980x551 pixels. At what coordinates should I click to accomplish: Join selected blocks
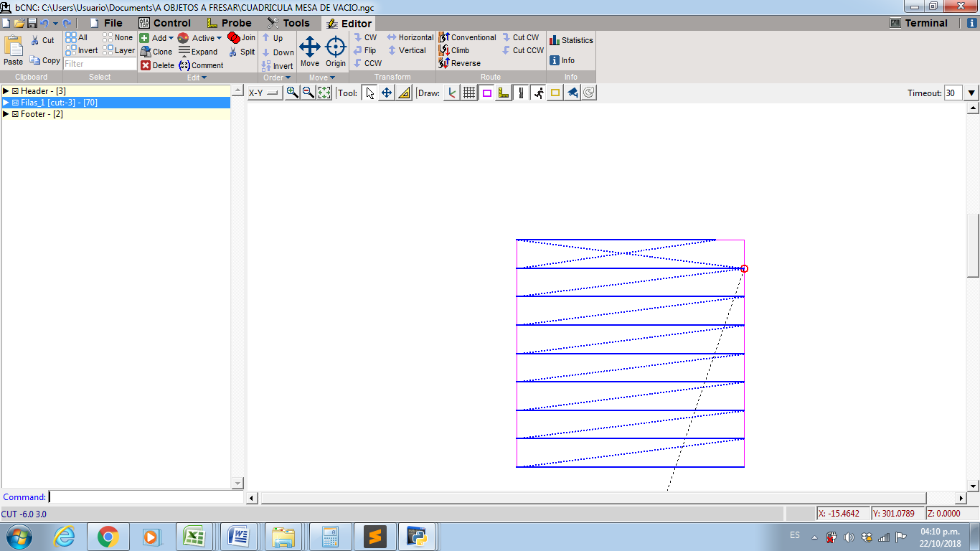pyautogui.click(x=242, y=37)
